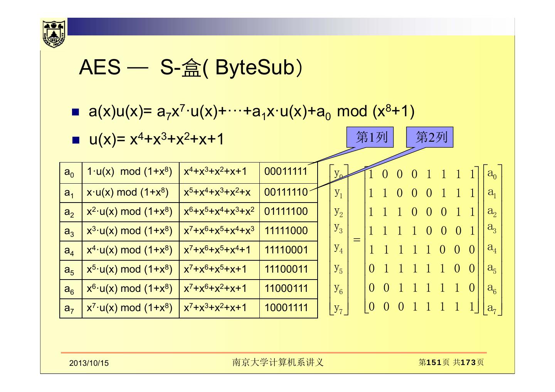The width and height of the screenshot is (555, 392).
Task: Select "y3" in the y column vector
Action: pos(338,228)
